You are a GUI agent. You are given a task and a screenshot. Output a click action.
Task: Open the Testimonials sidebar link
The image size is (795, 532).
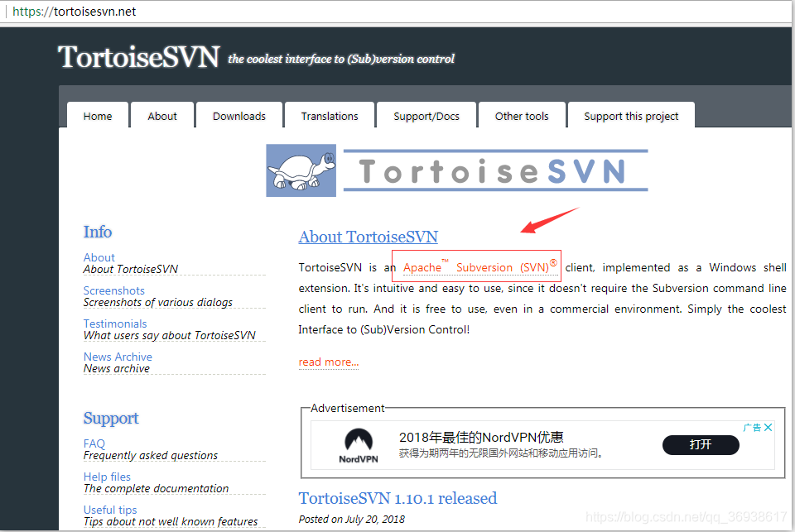(x=115, y=324)
